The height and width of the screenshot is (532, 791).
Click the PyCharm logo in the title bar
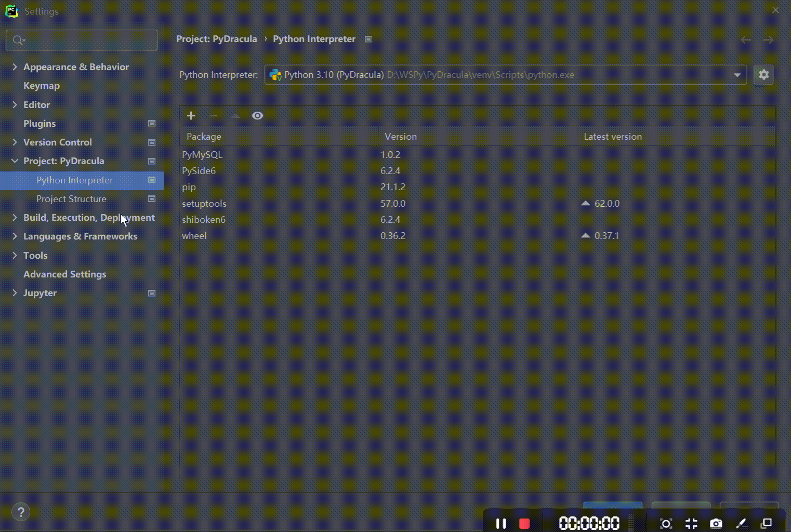click(11, 11)
